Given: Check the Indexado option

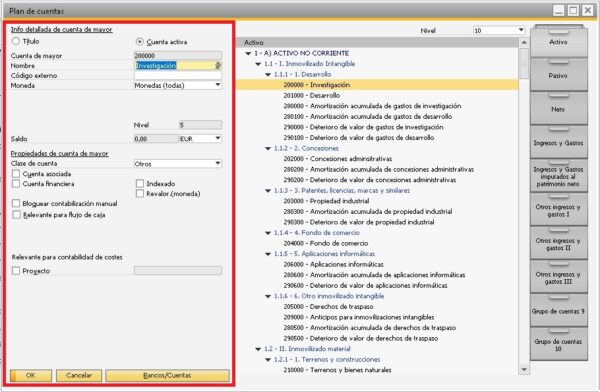Looking at the screenshot, I should 140,184.
